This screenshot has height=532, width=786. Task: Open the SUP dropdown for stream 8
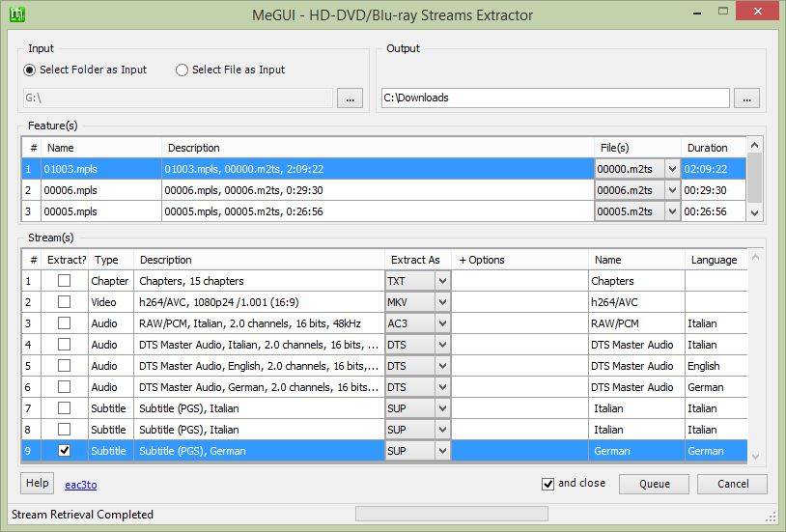(x=442, y=430)
